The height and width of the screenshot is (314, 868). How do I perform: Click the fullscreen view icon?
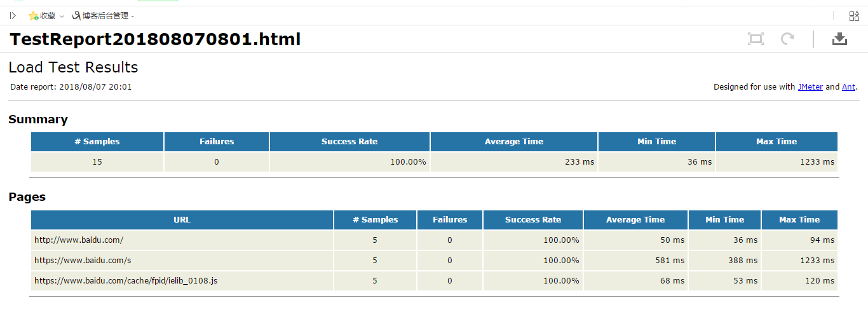pos(756,39)
